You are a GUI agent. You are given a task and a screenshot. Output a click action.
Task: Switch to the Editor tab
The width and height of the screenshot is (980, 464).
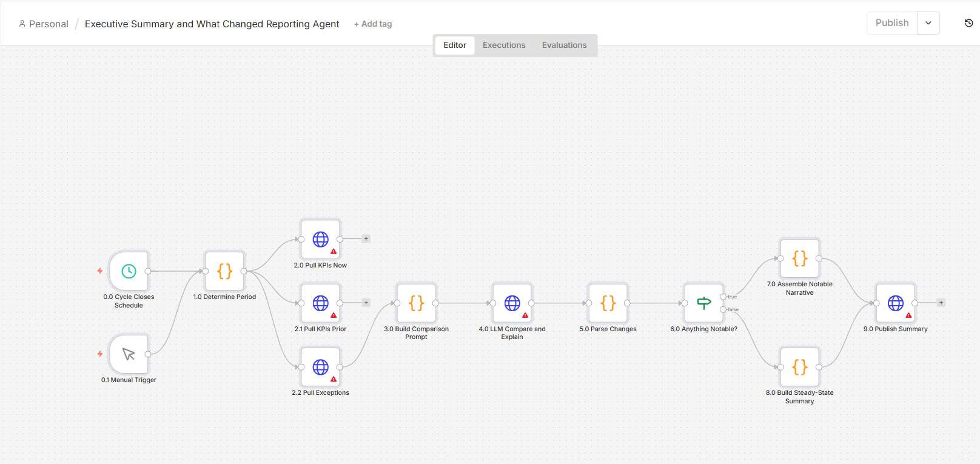[x=455, y=45]
